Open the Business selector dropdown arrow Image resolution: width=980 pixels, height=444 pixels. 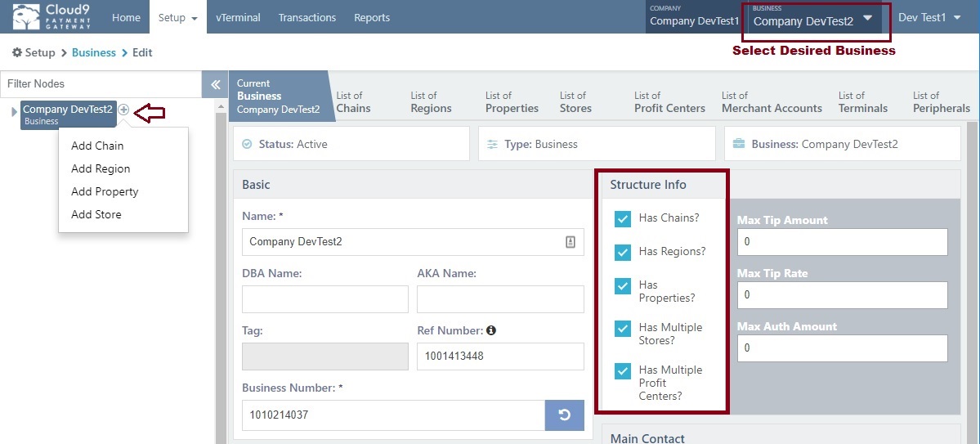pyautogui.click(x=867, y=18)
